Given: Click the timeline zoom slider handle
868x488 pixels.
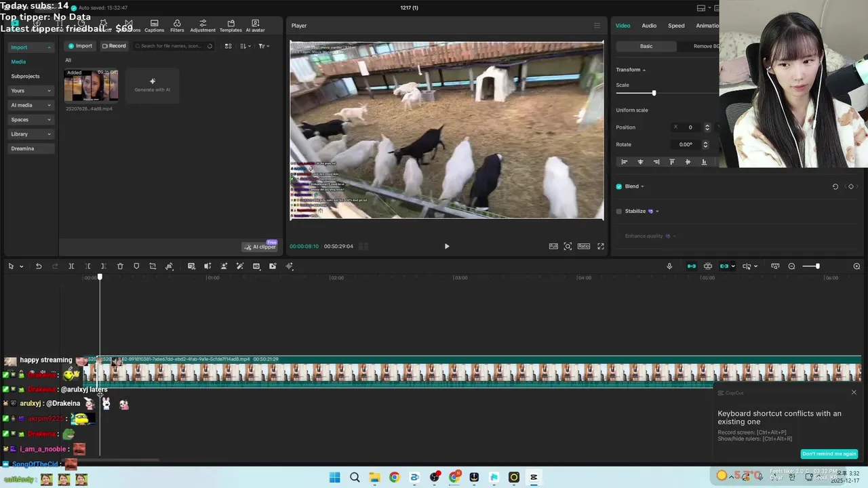Looking at the screenshot, I should coord(817,266).
